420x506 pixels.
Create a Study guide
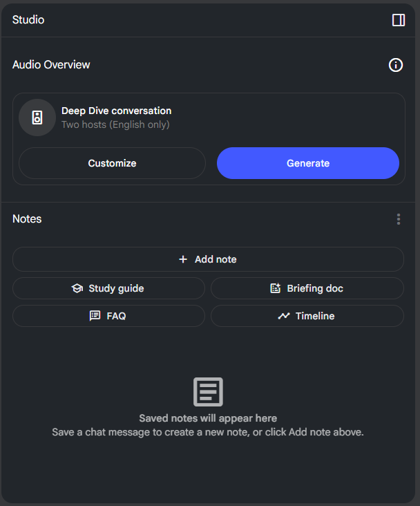point(108,288)
